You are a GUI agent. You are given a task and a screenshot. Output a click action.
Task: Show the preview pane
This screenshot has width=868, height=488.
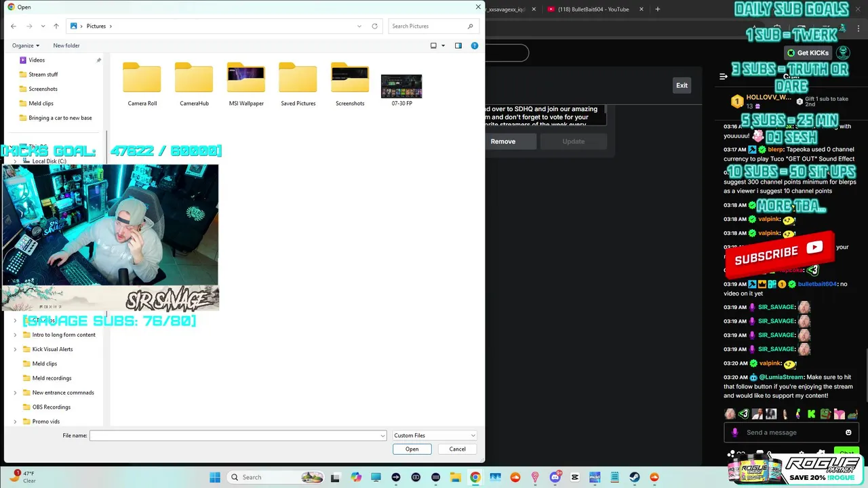coord(458,45)
